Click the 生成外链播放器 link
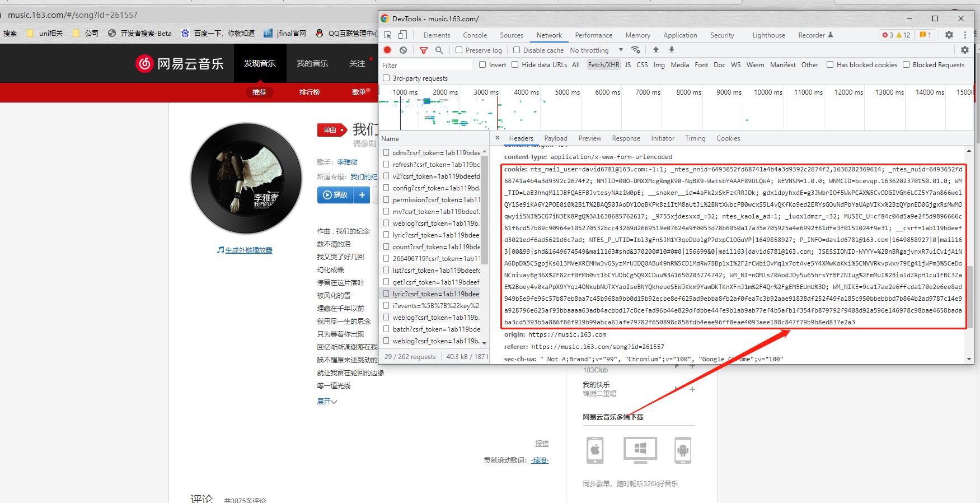Screen dimensions: 980x503 click(x=248, y=250)
